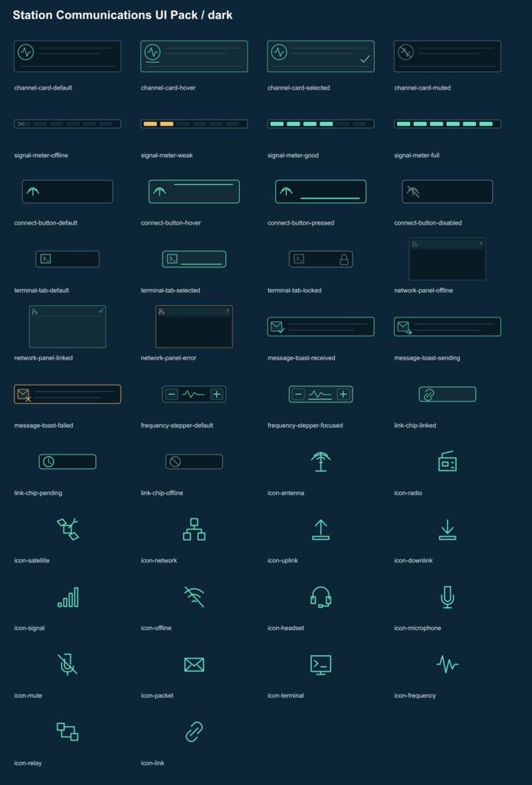This screenshot has height=785, width=532.
Task: Click the icon-uplink arrow glyph
Action: (x=320, y=529)
